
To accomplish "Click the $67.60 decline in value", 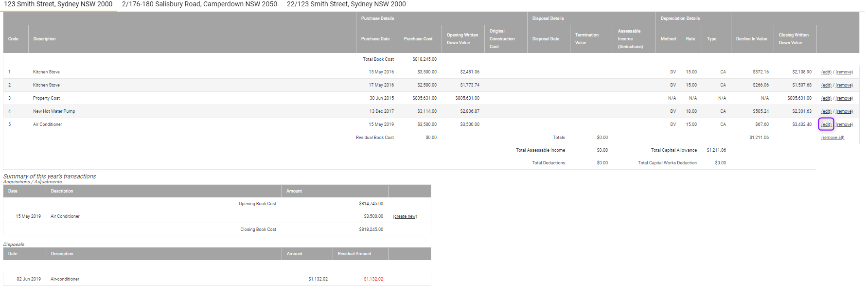I will click(762, 124).
